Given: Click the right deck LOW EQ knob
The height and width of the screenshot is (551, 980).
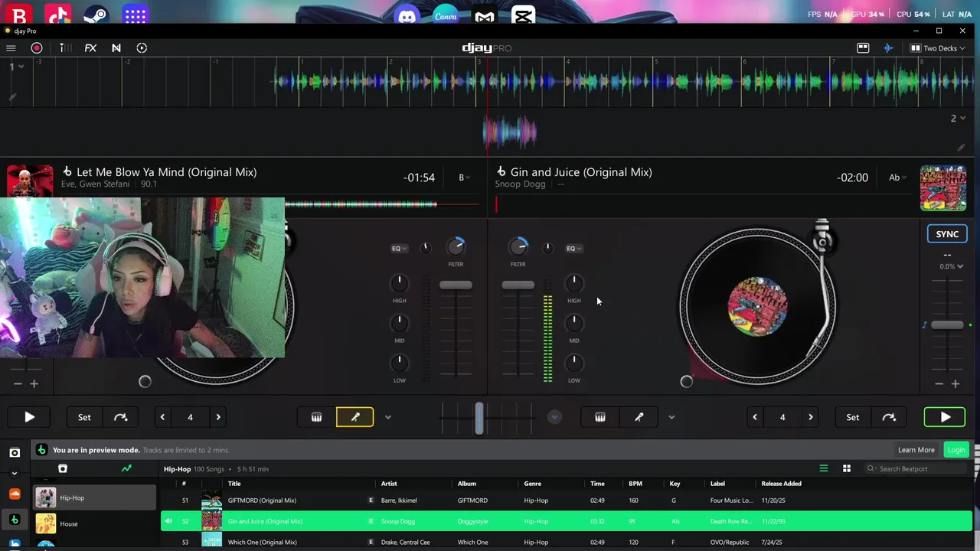Looking at the screenshot, I should (x=574, y=363).
